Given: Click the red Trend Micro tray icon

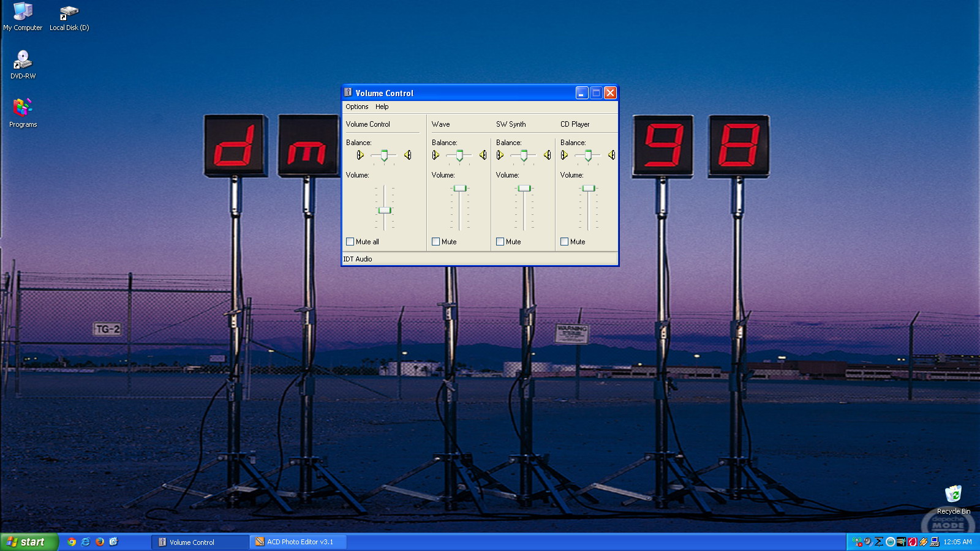Looking at the screenshot, I should point(913,542).
